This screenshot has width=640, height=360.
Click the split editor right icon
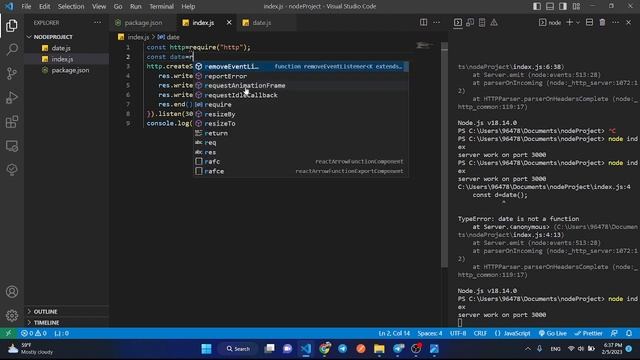tap(423, 22)
